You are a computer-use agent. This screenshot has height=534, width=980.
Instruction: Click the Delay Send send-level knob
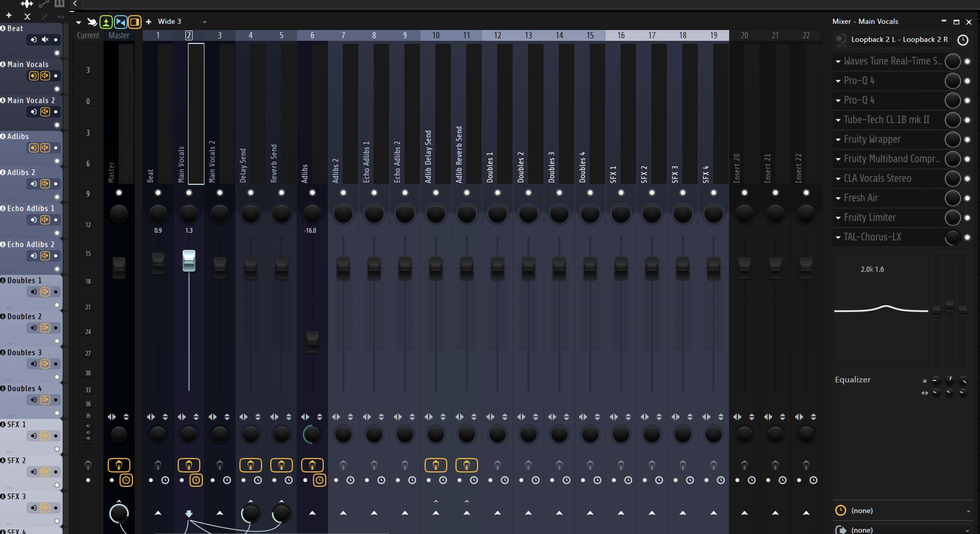[250, 514]
